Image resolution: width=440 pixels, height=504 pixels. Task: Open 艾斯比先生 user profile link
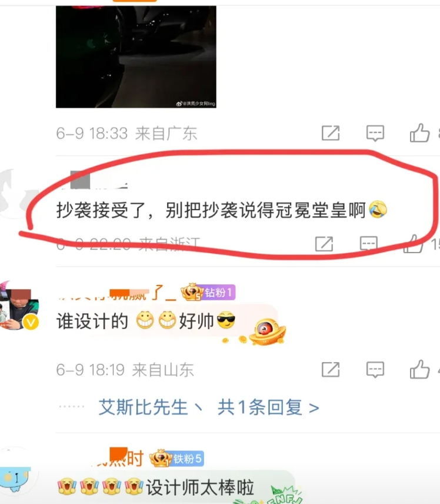coord(143,407)
